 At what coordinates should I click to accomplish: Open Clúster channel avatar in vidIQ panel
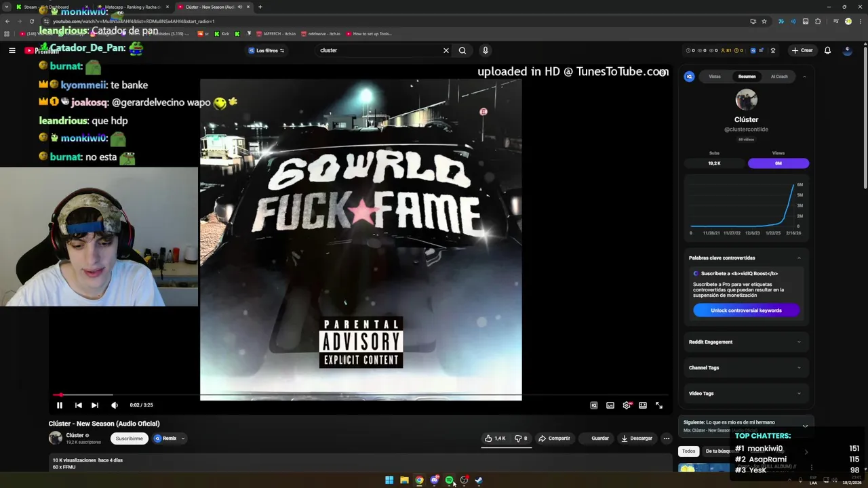tap(746, 100)
